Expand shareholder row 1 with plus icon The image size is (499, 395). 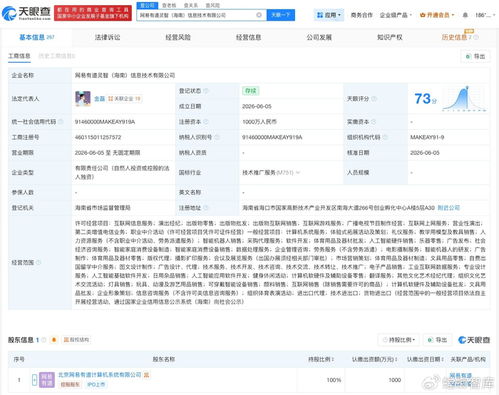(x=34, y=380)
